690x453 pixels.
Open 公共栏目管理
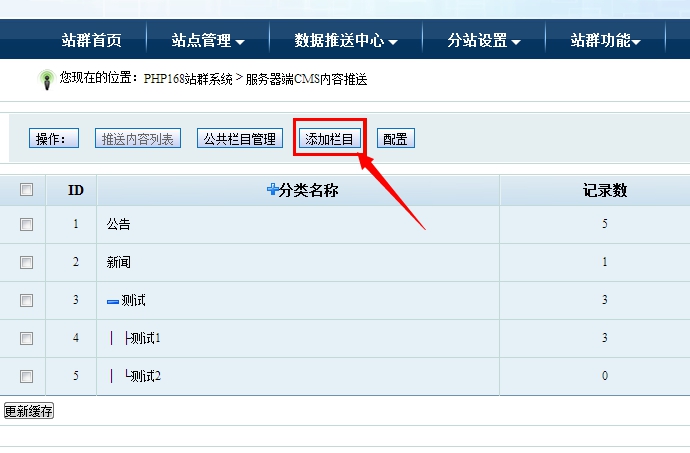coord(239,139)
